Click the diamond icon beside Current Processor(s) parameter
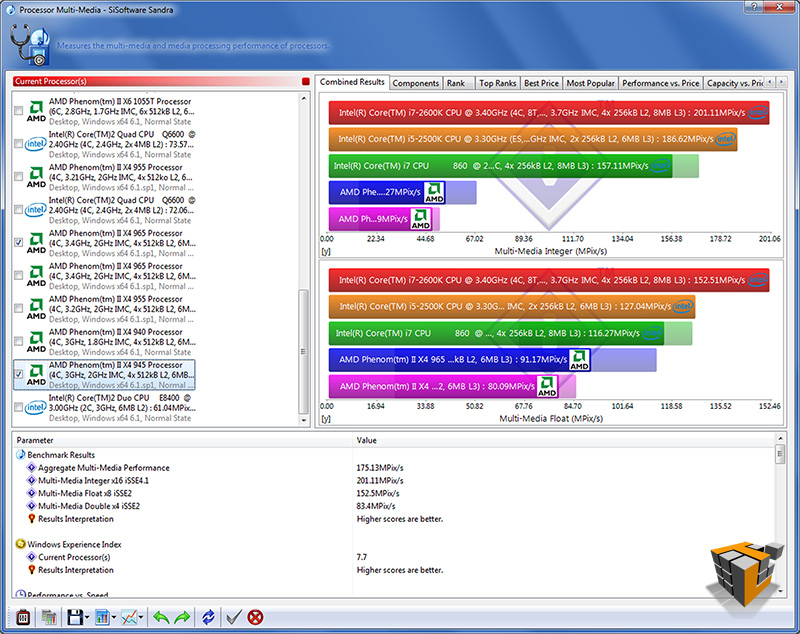The height and width of the screenshot is (634, 800). (31, 557)
